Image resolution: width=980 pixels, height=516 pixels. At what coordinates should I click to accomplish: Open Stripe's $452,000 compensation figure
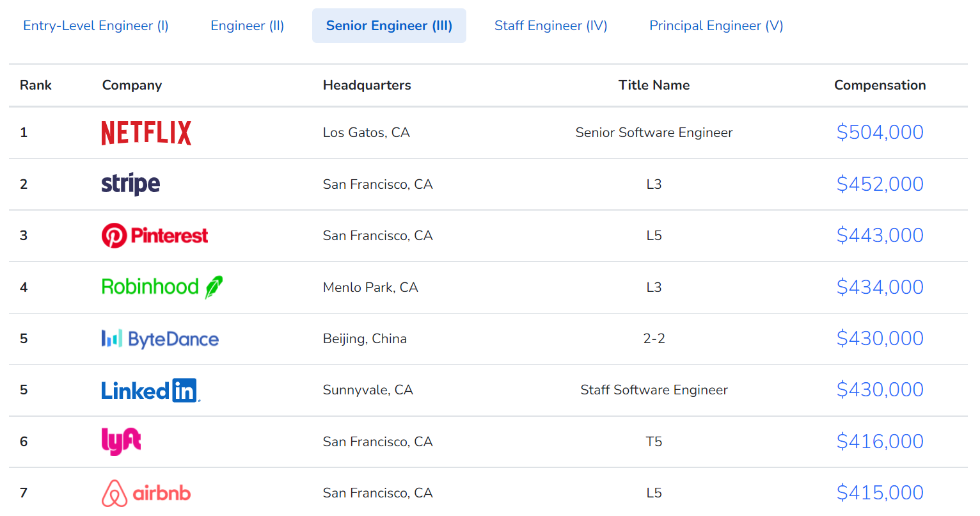[880, 184]
